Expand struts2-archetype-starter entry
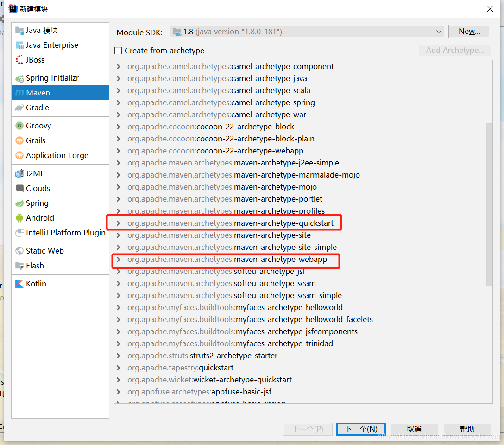This screenshot has height=445, width=504. coord(119,356)
